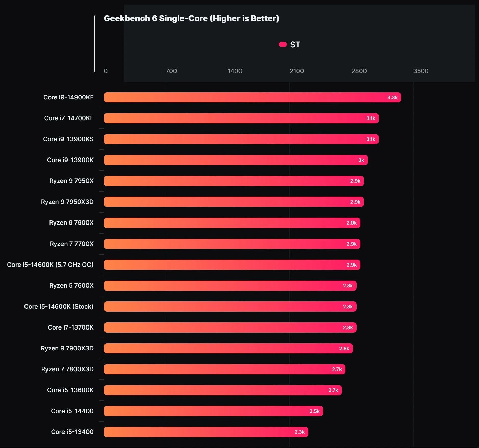Viewport: 479px width, 448px height.
Task: Click the Ryzen 7 7700X label
Action: [71, 244]
